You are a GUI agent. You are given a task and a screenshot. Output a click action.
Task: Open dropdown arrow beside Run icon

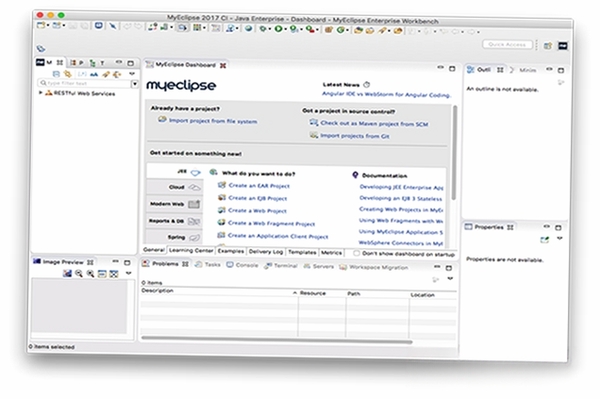click(x=285, y=29)
